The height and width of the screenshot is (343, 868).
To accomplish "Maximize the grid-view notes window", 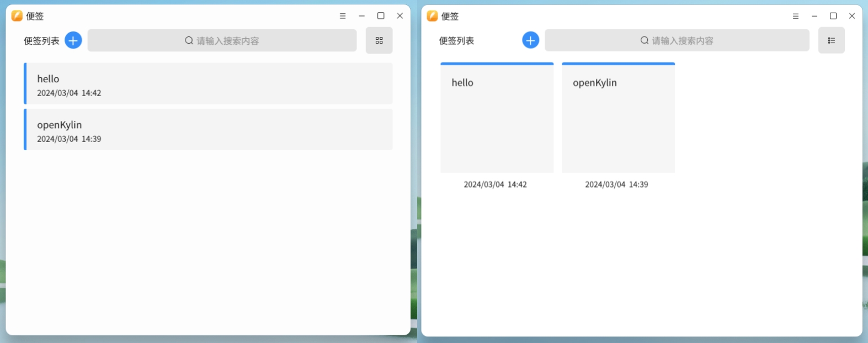I will click(x=833, y=16).
